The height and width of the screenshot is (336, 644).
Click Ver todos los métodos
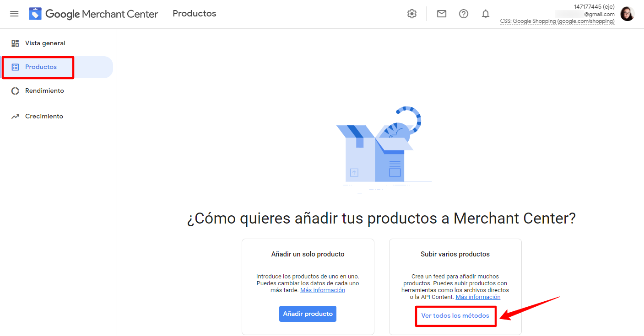pos(455,315)
